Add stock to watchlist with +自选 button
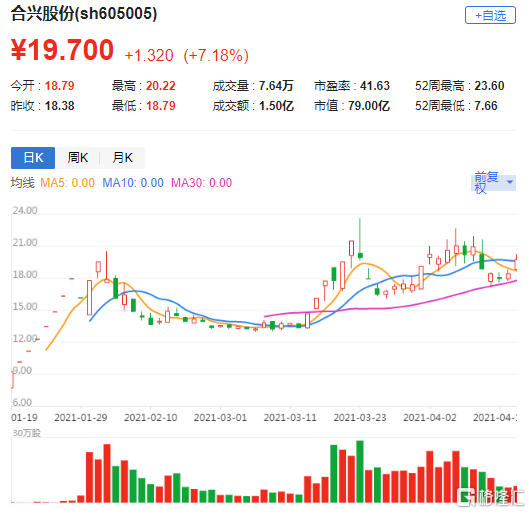Image resolution: width=531 pixels, height=514 pixels. point(490,15)
